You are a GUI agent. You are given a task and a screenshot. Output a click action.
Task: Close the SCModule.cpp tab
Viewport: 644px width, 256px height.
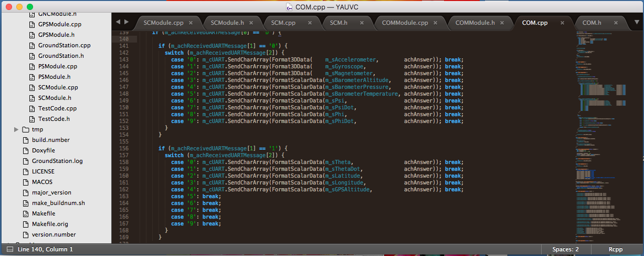tap(191, 23)
